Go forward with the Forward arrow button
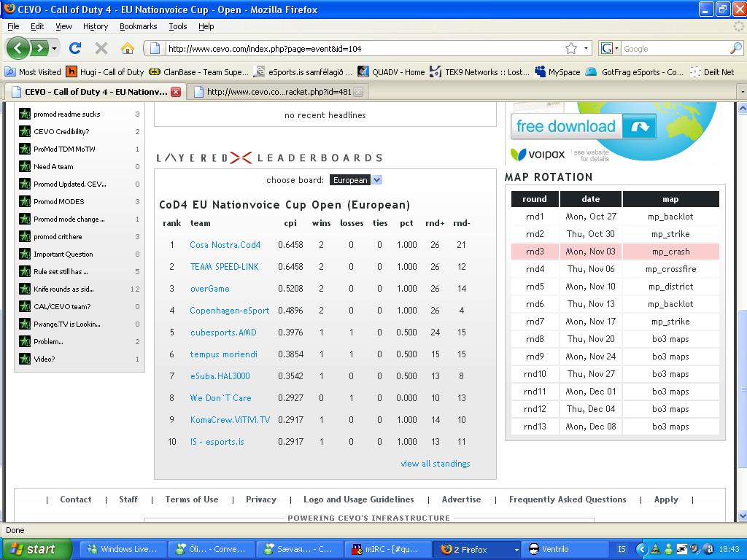Viewport: 747px width, 560px height. click(x=39, y=48)
